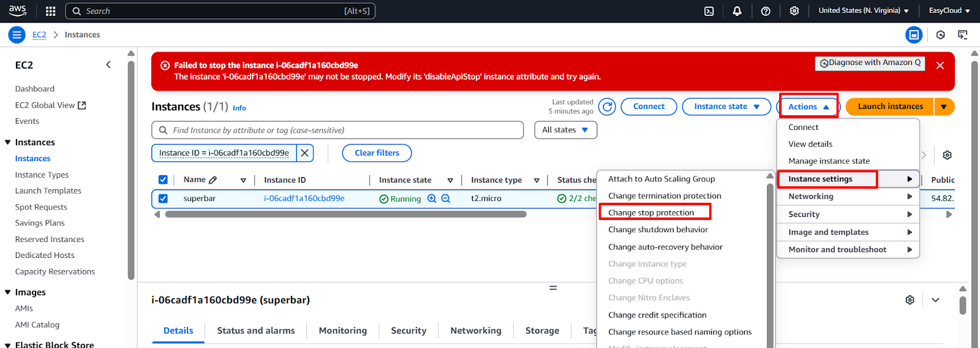The width and height of the screenshot is (980, 348).
Task: Open the blue panel layout icon in the breadcrumb bar
Action: [914, 35]
